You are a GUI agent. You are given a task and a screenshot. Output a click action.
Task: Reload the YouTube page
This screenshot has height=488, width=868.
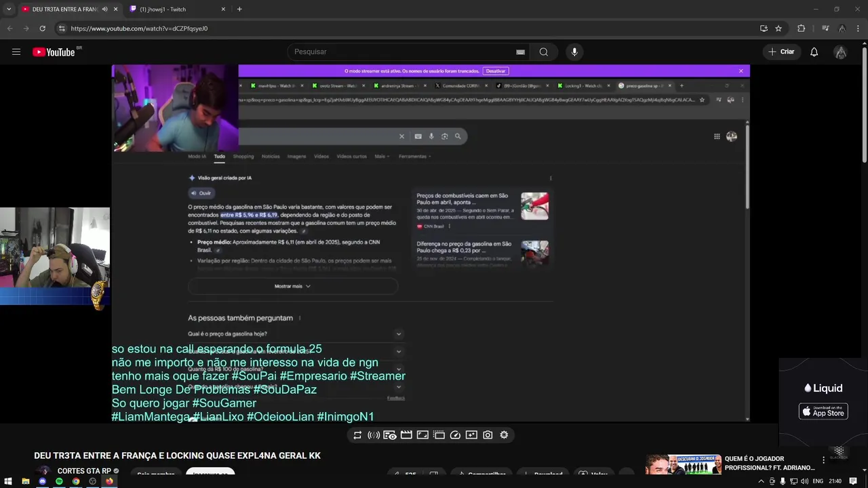(42, 28)
